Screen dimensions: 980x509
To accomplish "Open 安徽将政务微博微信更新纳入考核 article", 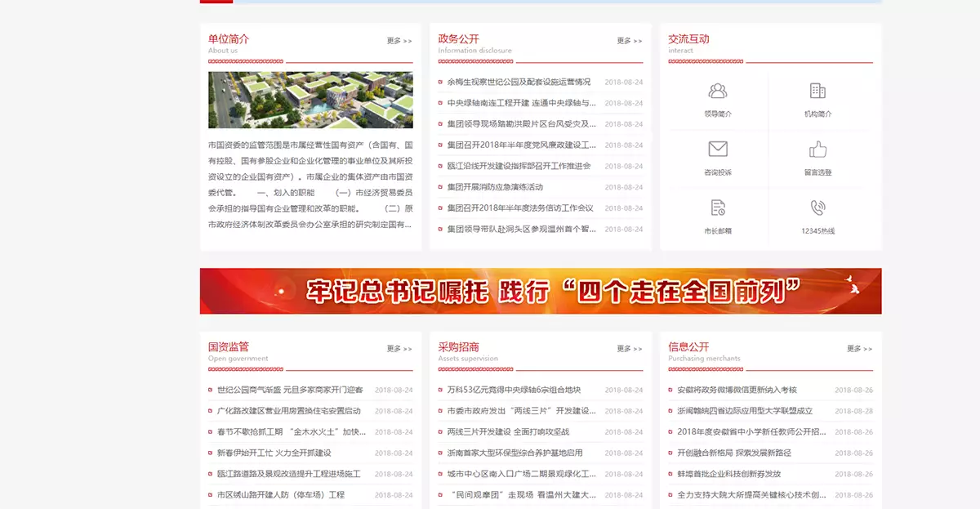I will 737,391.
